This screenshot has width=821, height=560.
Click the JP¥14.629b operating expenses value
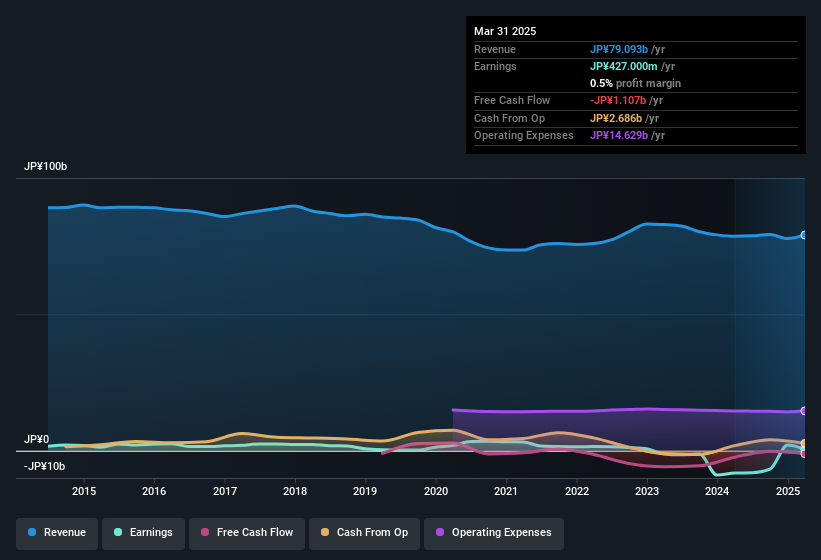[x=619, y=136]
